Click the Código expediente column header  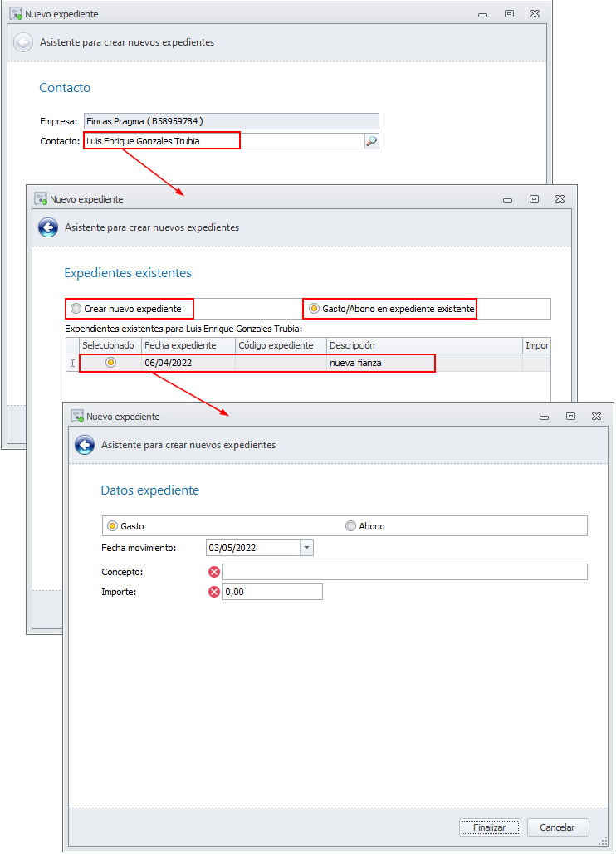click(x=281, y=345)
